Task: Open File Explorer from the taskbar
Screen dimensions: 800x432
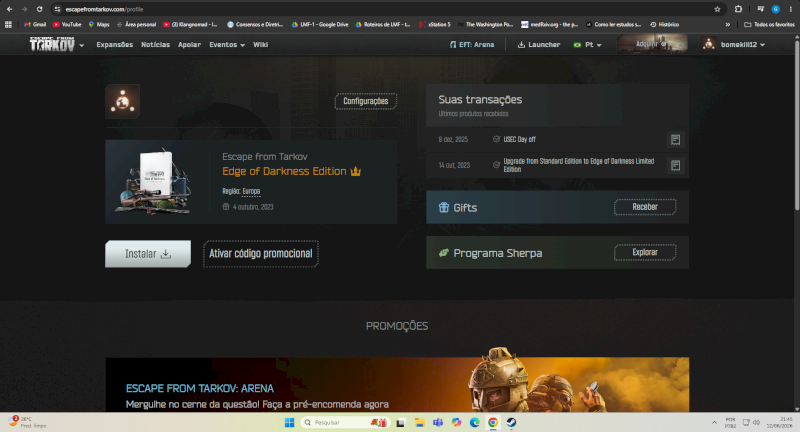Action: tap(419, 422)
